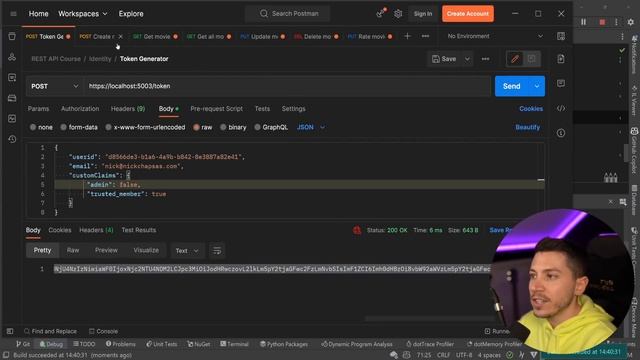The width and height of the screenshot is (640, 360).
Task: Open Postman settings gear icon
Action: (x=398, y=13)
